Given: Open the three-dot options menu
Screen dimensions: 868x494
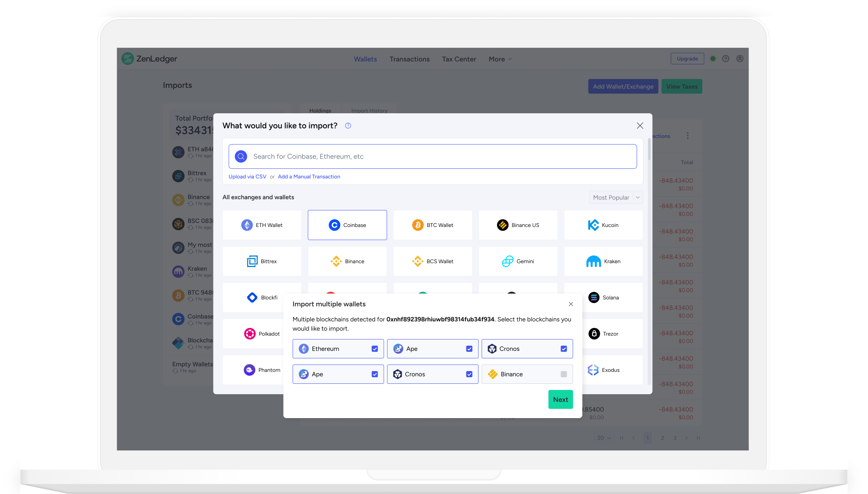Looking at the screenshot, I should (x=688, y=136).
